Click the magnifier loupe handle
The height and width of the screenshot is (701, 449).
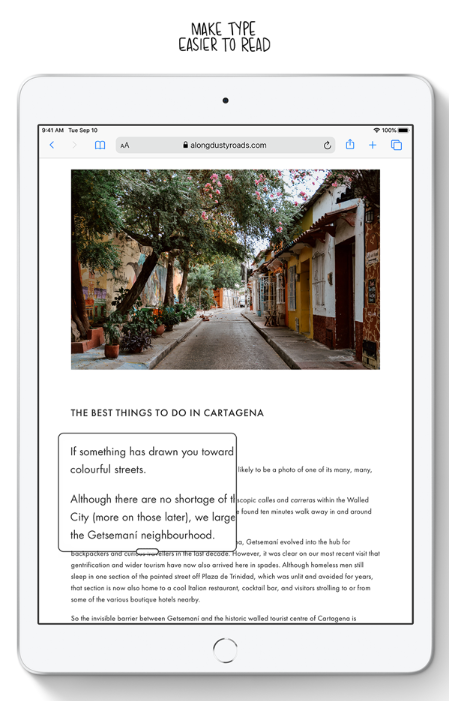147,551
